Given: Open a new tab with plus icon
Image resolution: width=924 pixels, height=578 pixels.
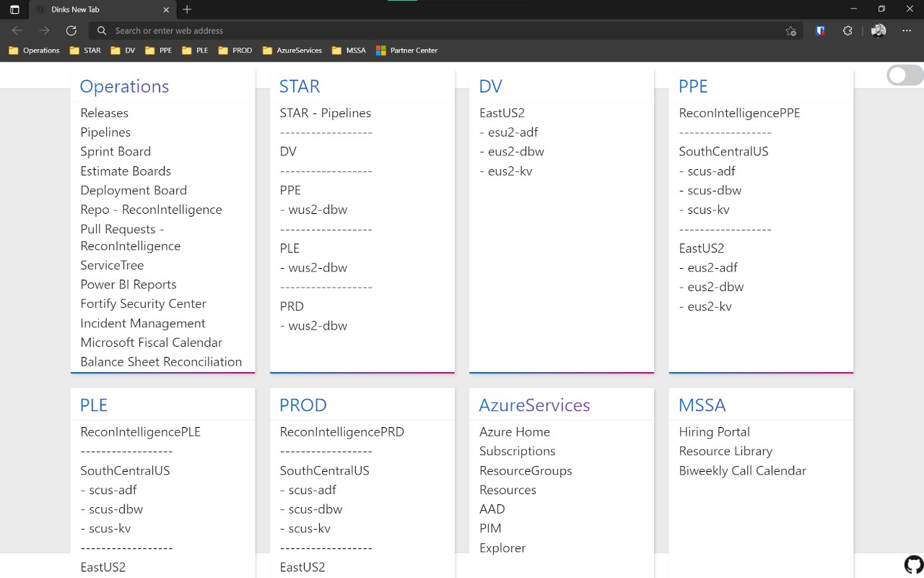Looking at the screenshot, I should [187, 9].
